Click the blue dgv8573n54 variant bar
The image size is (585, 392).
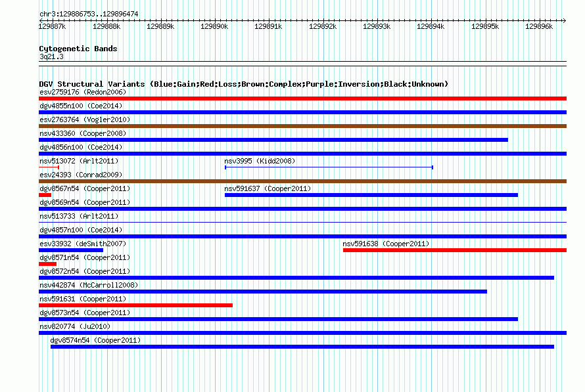(278, 319)
